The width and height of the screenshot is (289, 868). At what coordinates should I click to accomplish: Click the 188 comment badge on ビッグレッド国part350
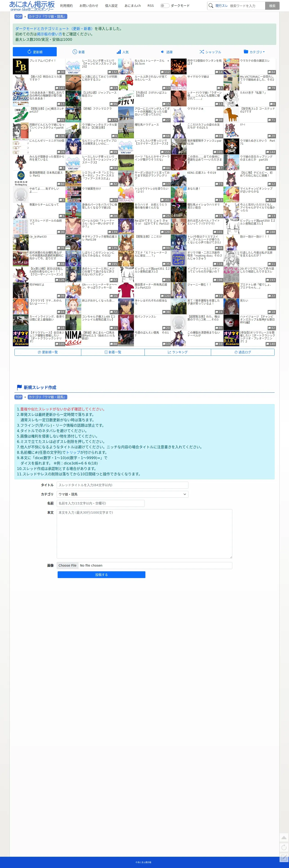coord(271,232)
